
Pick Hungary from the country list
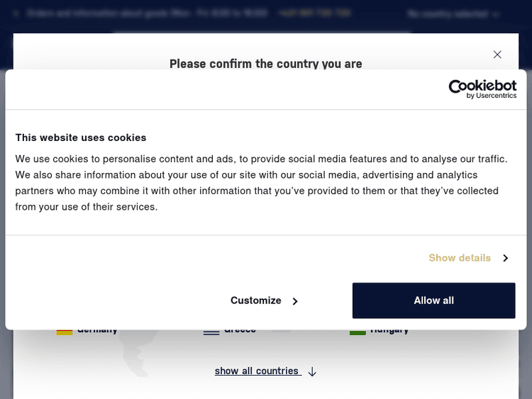pyautogui.click(x=389, y=330)
